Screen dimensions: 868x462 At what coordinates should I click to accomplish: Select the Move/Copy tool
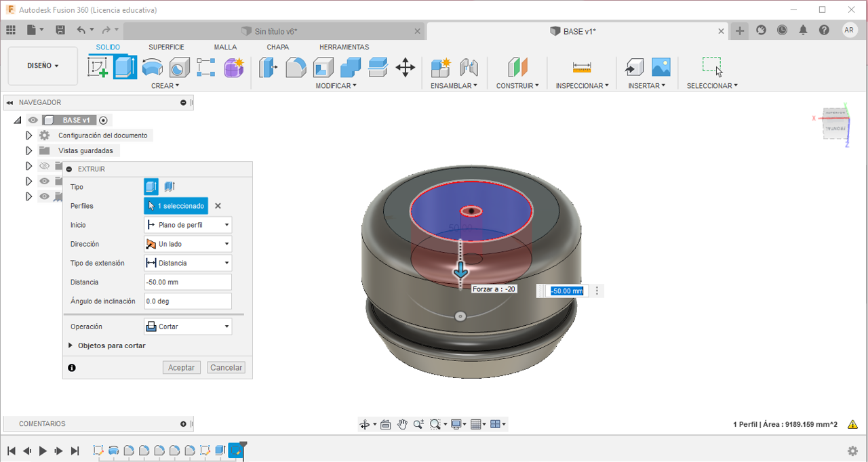click(406, 67)
